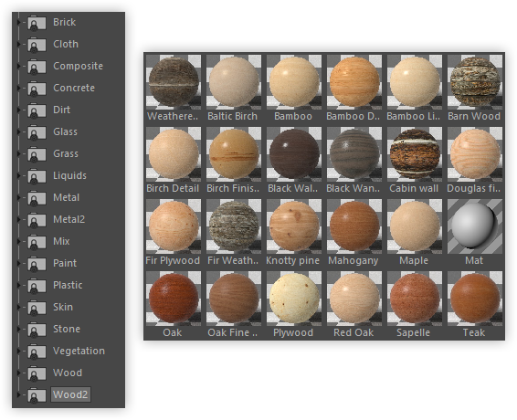The width and height of the screenshot is (517, 420).
Task: Click the Knotty pine material label
Action: [293, 260]
